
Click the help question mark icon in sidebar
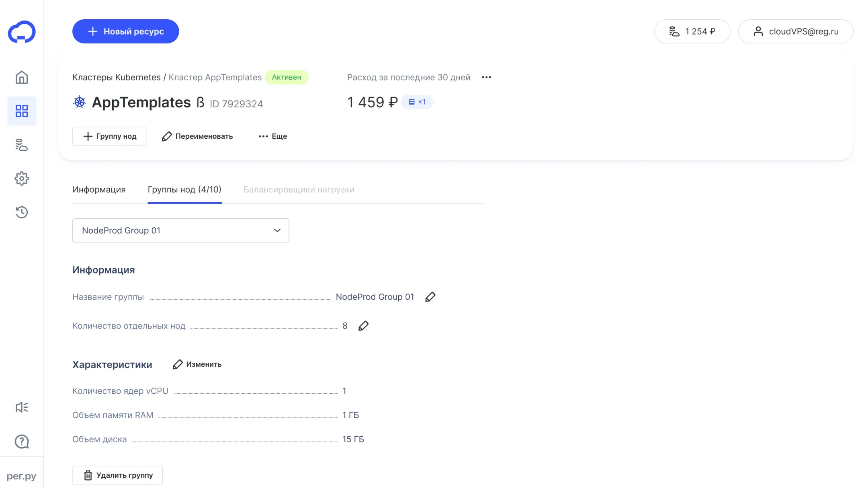(21, 441)
